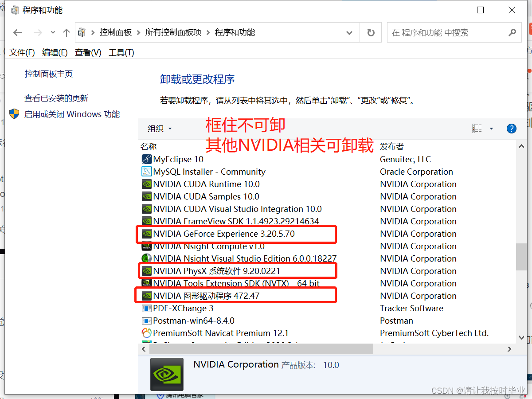Click the shield icon beside Windows 功能

[15, 114]
